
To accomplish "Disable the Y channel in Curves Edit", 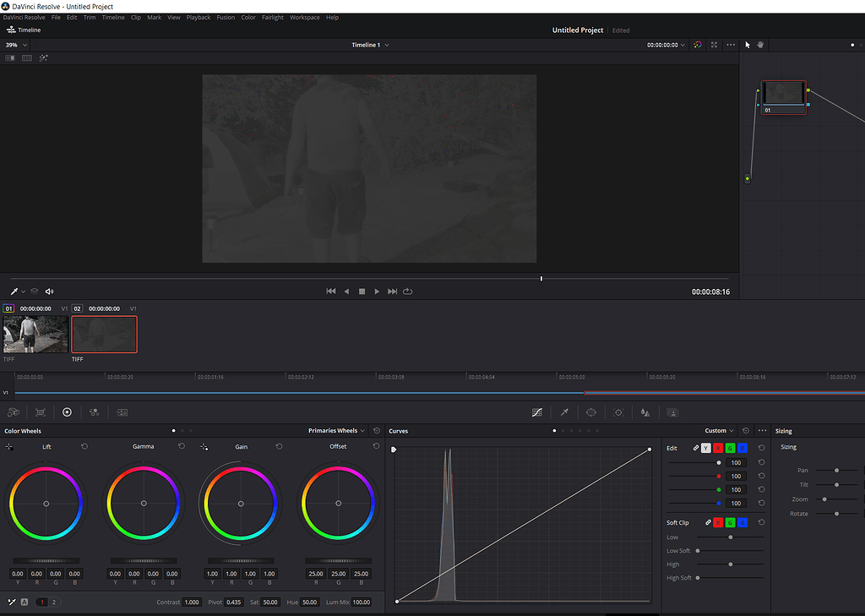I will pyautogui.click(x=708, y=448).
